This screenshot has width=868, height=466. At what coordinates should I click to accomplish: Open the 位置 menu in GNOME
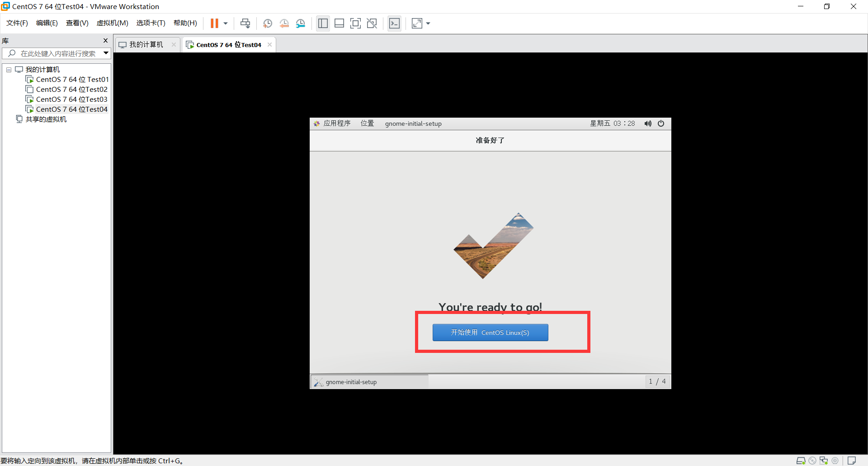(367, 124)
